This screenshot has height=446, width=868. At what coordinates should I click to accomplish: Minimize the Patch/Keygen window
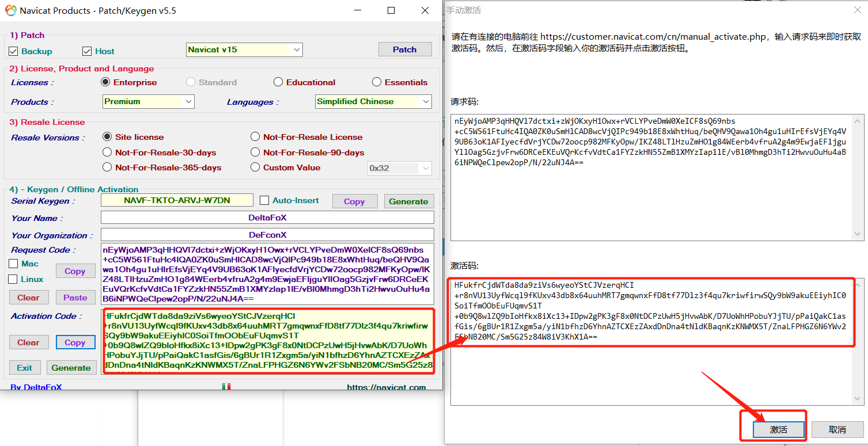[358, 10]
